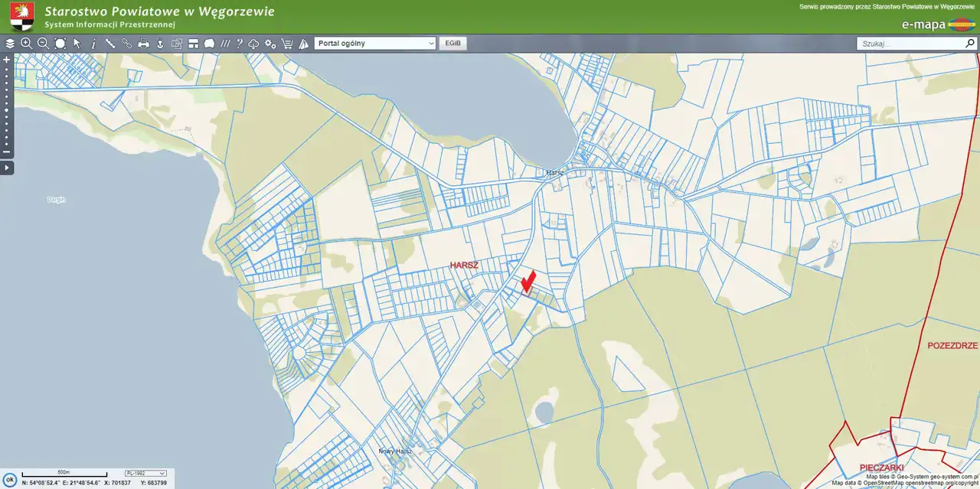This screenshot has height=489, width=980.
Task: Expand the Portal ogólny dropdown
Action: pos(375,44)
